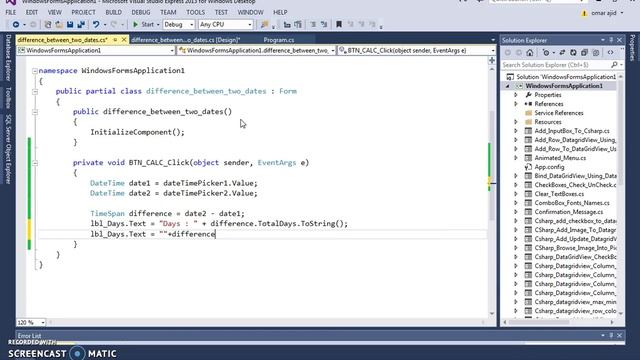The height and width of the screenshot is (360, 640).
Task: Select Animated_Menu.cs file
Action: point(560,158)
